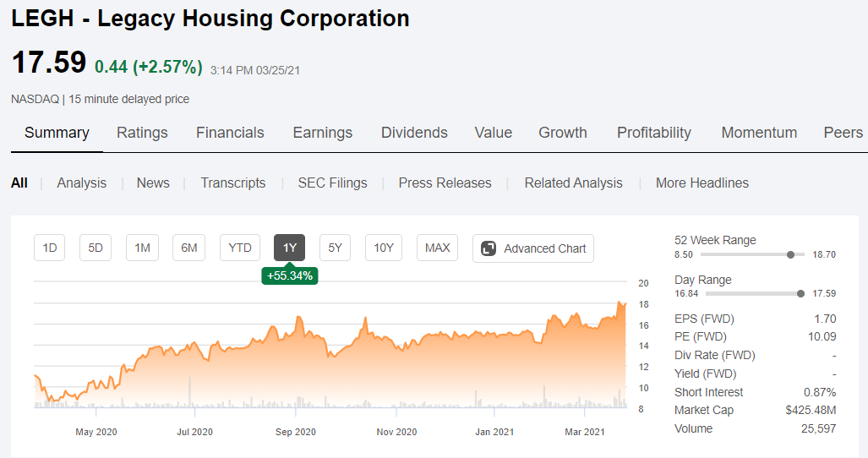View the Profitability tab

[x=654, y=133]
